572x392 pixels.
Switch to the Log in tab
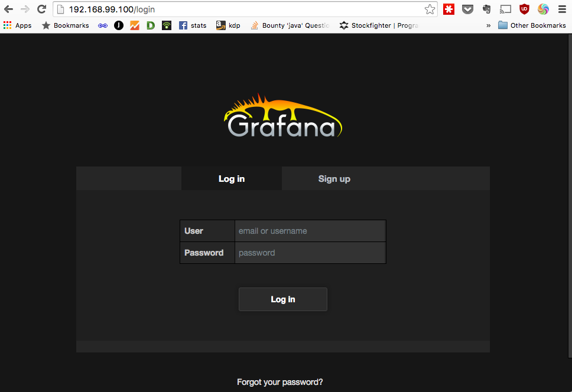pos(232,178)
